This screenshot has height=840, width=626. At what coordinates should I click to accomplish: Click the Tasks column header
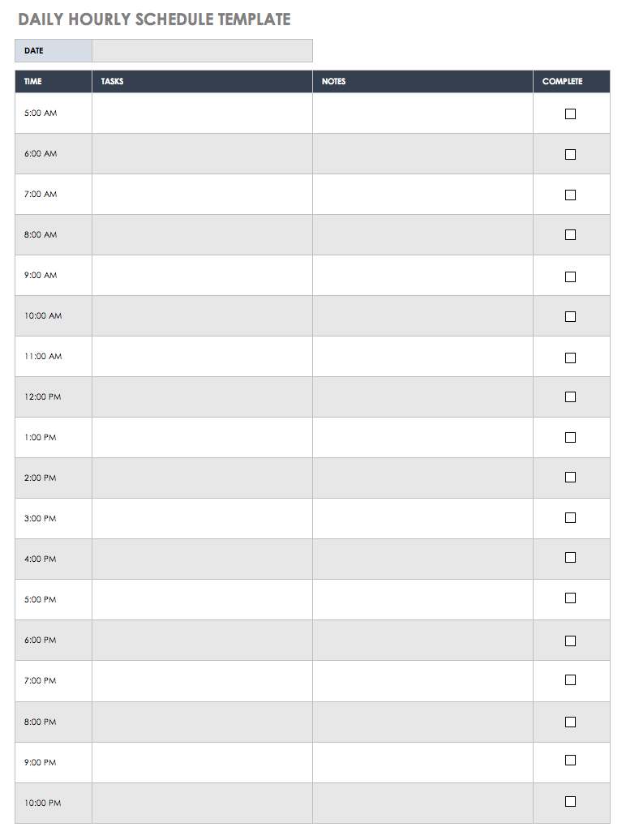coord(202,82)
